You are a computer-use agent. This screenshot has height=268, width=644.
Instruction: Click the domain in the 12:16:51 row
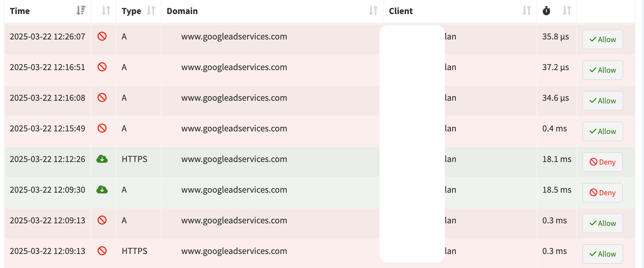234,67
